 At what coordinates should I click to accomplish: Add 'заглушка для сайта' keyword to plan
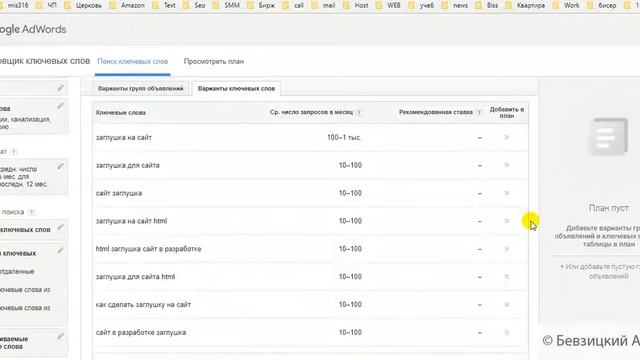pyautogui.click(x=507, y=165)
